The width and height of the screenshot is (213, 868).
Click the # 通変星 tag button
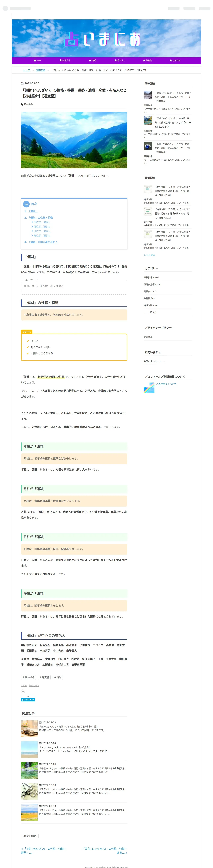point(44,677)
